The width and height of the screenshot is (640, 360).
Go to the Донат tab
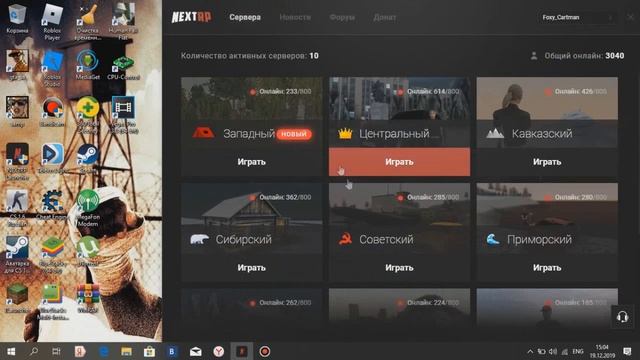(384, 17)
